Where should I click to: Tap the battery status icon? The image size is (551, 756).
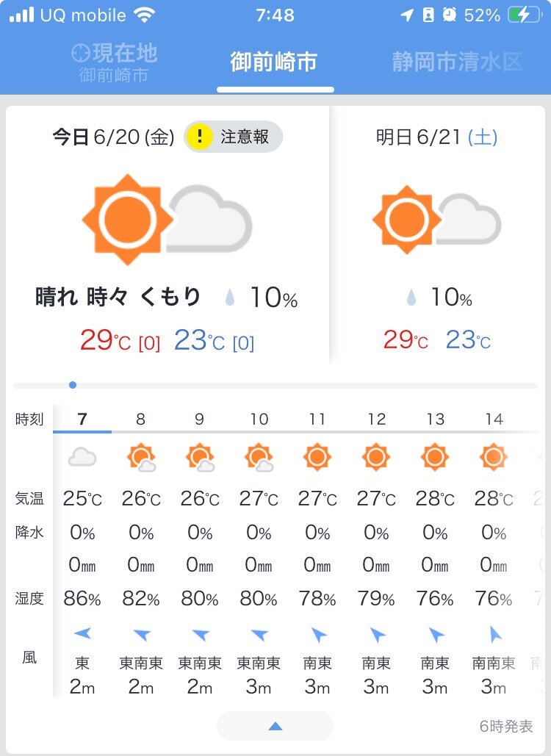click(x=525, y=15)
